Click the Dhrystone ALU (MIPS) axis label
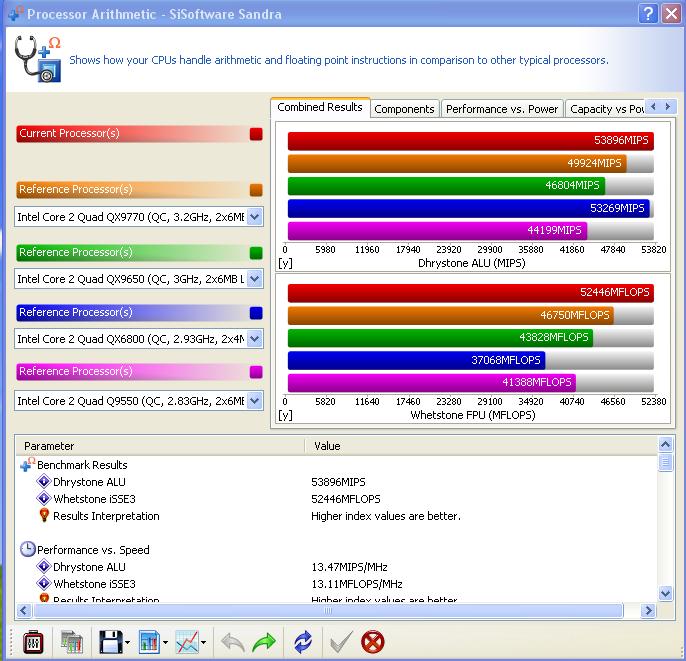This screenshot has height=661, width=686. point(472,263)
